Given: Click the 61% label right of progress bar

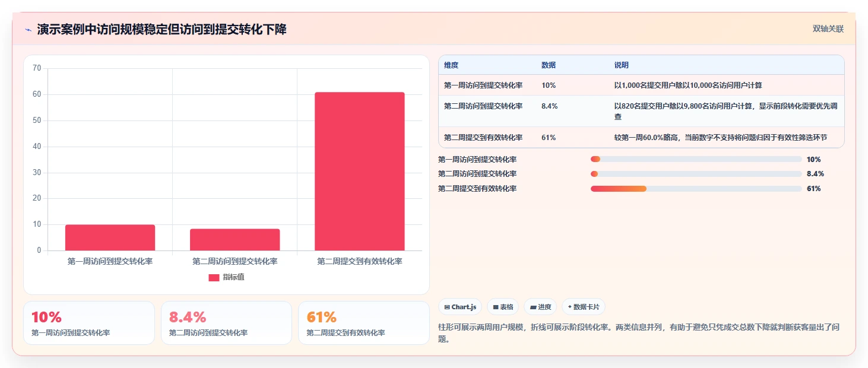Looking at the screenshot, I should pos(814,189).
